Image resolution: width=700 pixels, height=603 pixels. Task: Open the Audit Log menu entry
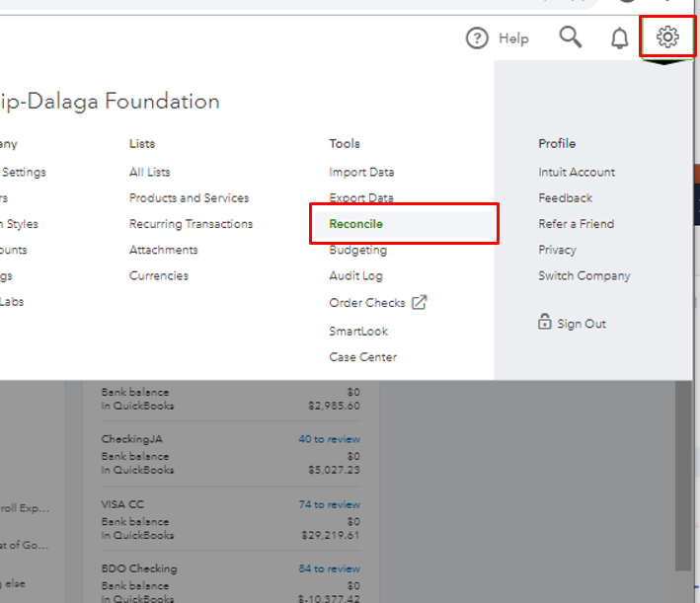click(x=355, y=276)
